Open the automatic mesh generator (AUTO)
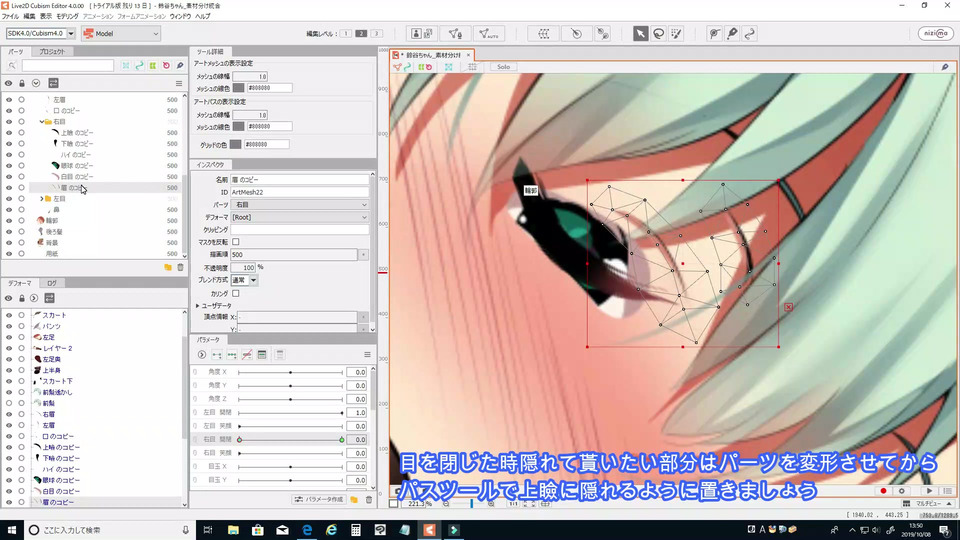The image size is (960, 540). point(489,34)
